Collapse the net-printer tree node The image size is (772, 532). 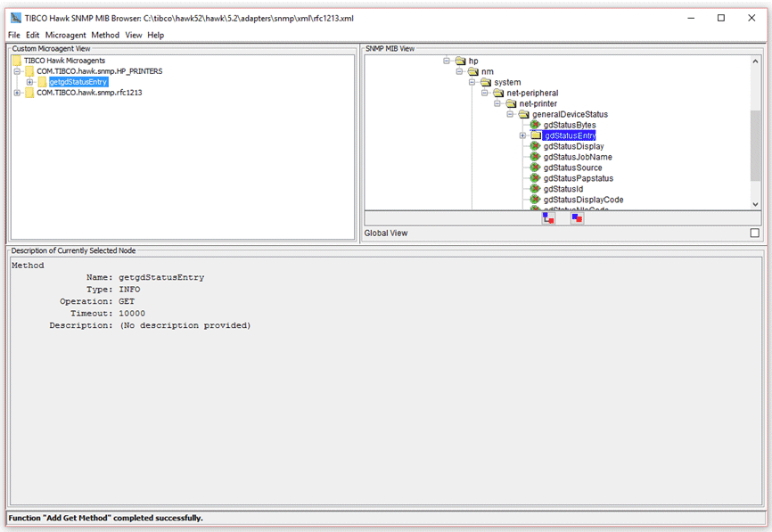coord(497,103)
